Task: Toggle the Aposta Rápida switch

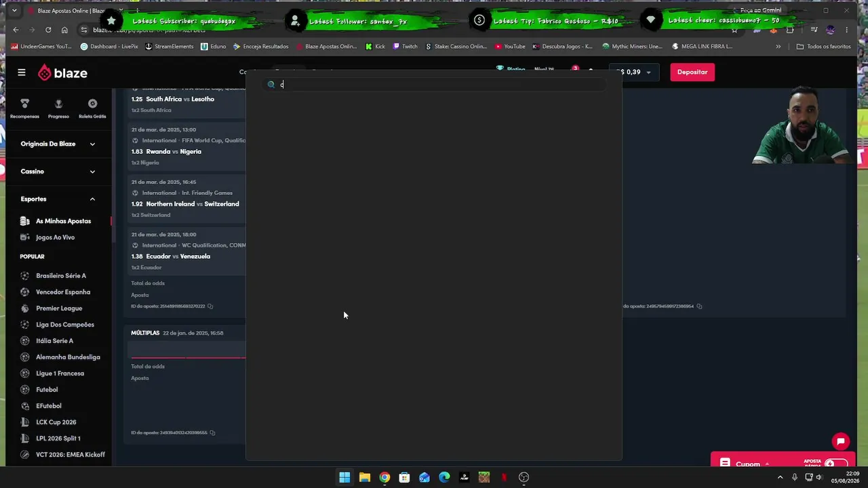Action: point(836,464)
